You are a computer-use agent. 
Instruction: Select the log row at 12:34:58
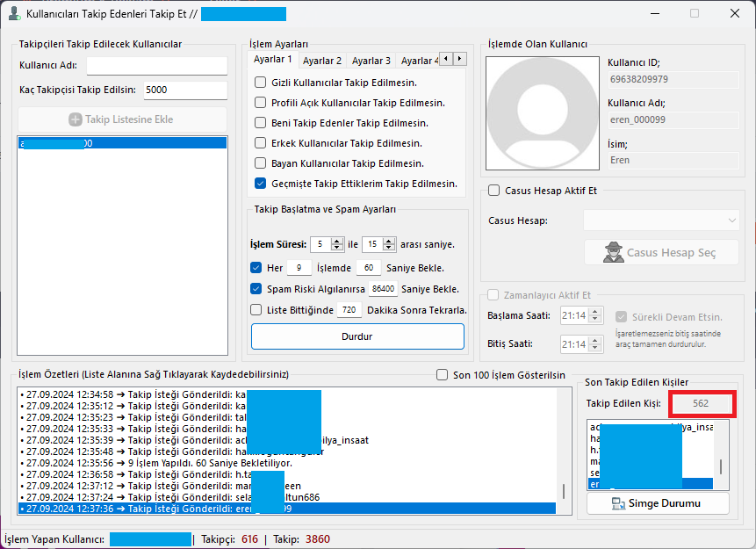coord(287,394)
